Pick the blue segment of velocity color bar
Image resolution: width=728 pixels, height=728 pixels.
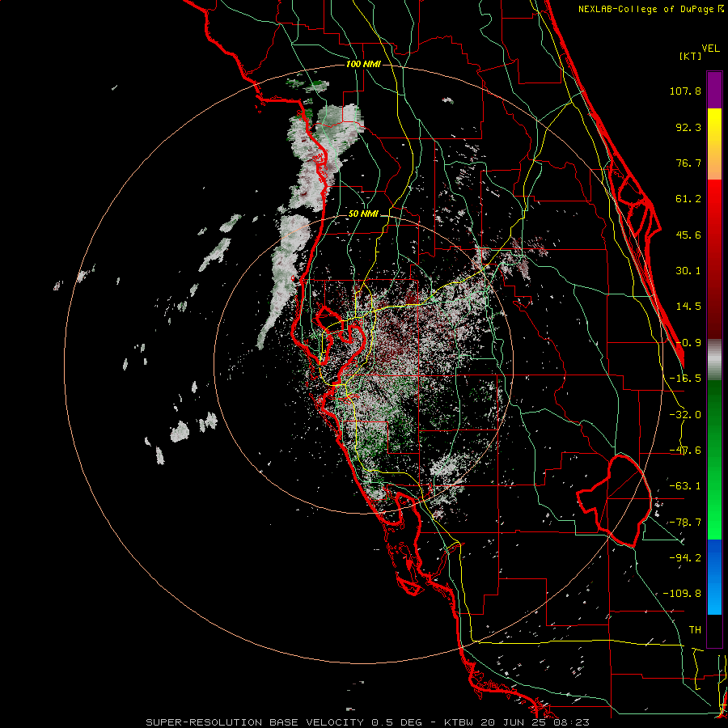pos(714,577)
